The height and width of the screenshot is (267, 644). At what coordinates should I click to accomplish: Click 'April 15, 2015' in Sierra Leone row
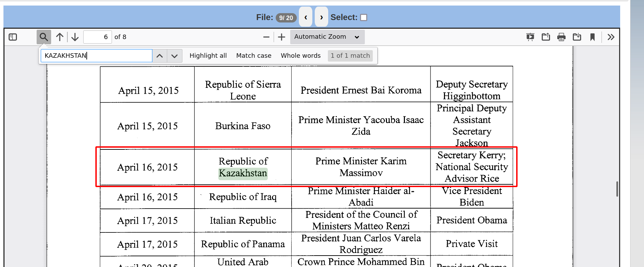(x=148, y=91)
